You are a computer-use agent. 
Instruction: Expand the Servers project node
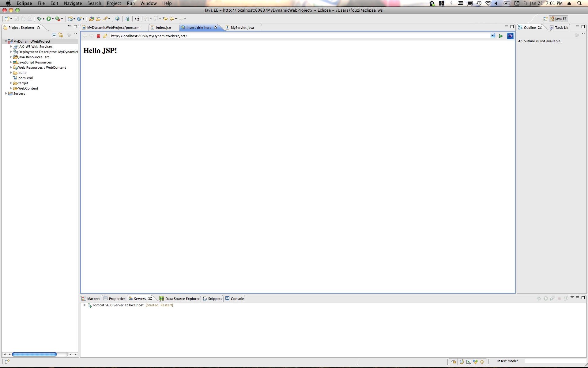6,94
